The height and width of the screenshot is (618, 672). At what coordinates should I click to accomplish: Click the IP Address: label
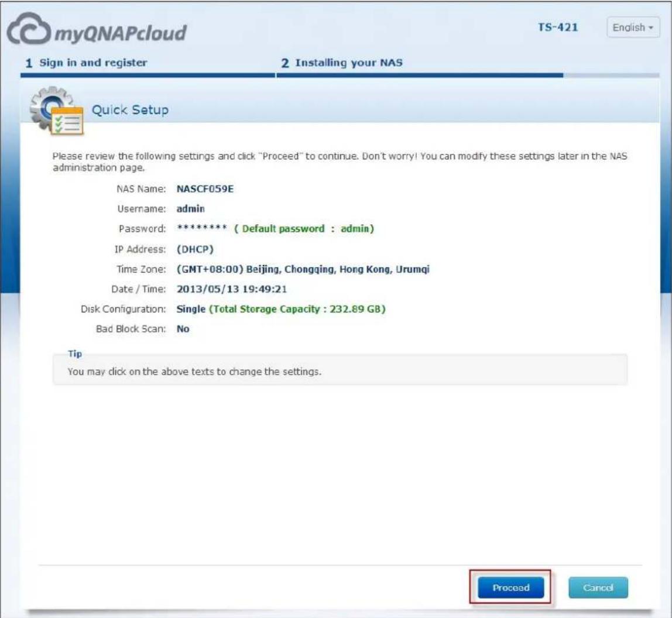(140, 249)
